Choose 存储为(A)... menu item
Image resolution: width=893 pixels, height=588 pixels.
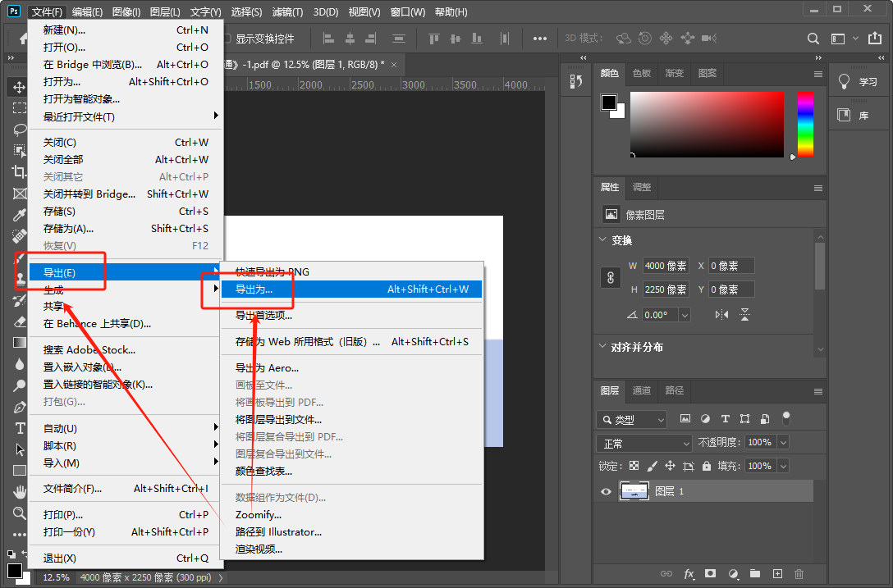pyautogui.click(x=126, y=228)
